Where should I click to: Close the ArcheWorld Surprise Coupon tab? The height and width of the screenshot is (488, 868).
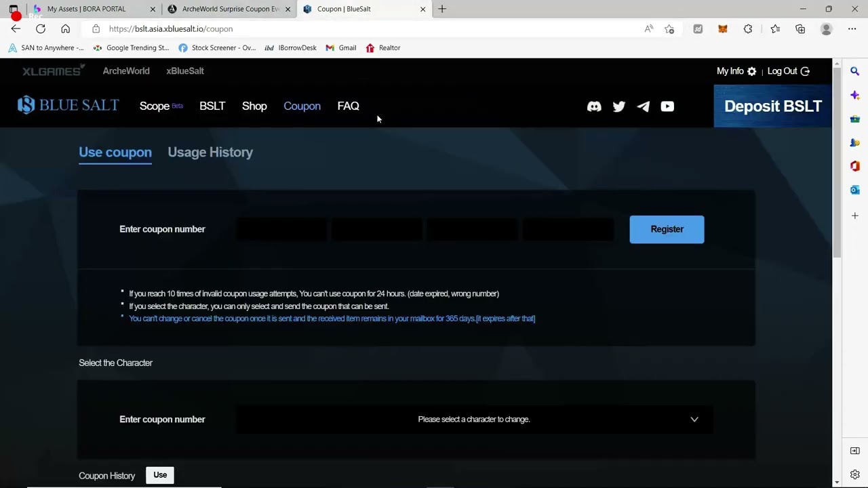click(x=288, y=9)
